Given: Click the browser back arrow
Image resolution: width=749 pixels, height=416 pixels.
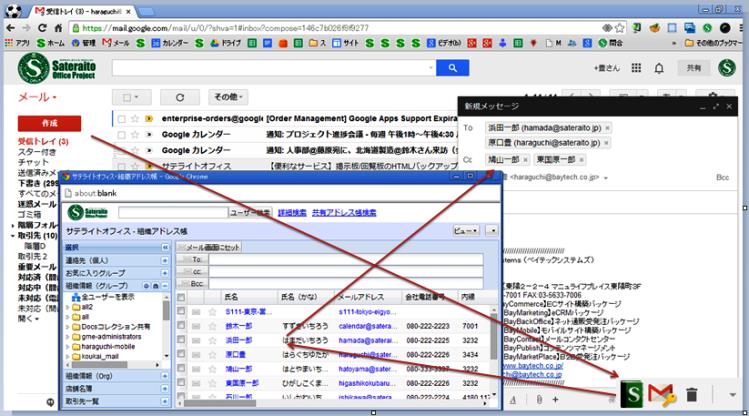Looking at the screenshot, I should coord(10,28).
